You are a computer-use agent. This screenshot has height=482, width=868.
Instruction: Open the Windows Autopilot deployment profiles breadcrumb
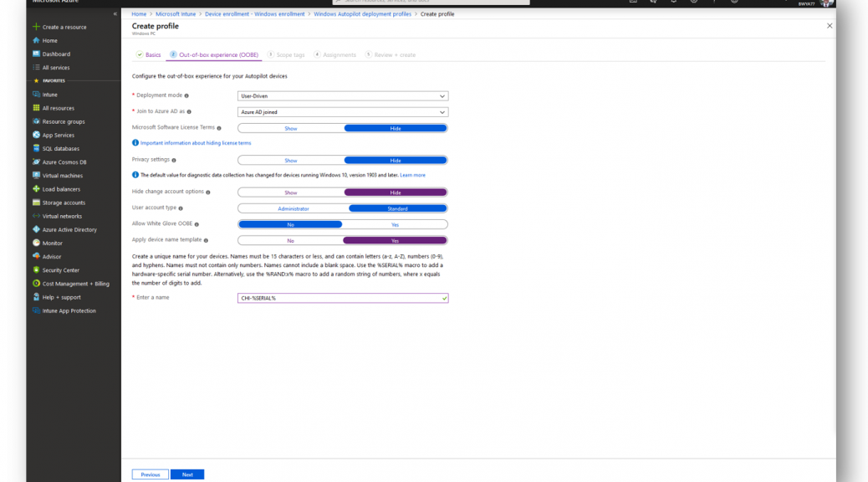(x=363, y=14)
